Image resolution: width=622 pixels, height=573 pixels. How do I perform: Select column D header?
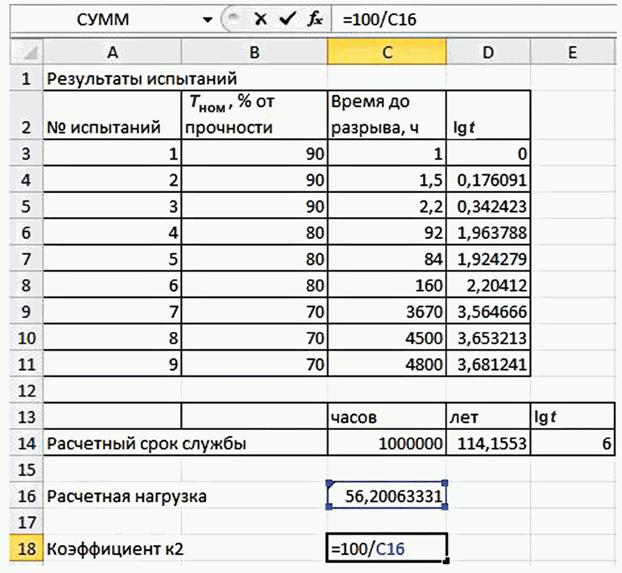(489, 52)
